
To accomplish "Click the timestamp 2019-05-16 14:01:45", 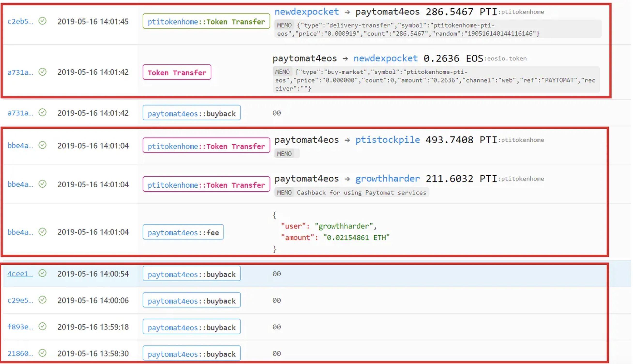I will point(93,22).
